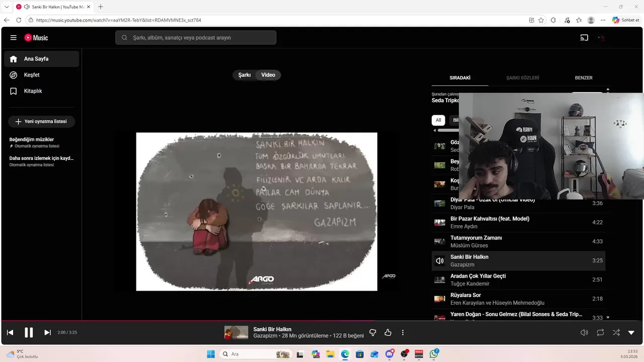The width and height of the screenshot is (644, 362).
Task: Toggle repeat mode
Action: 600,332
